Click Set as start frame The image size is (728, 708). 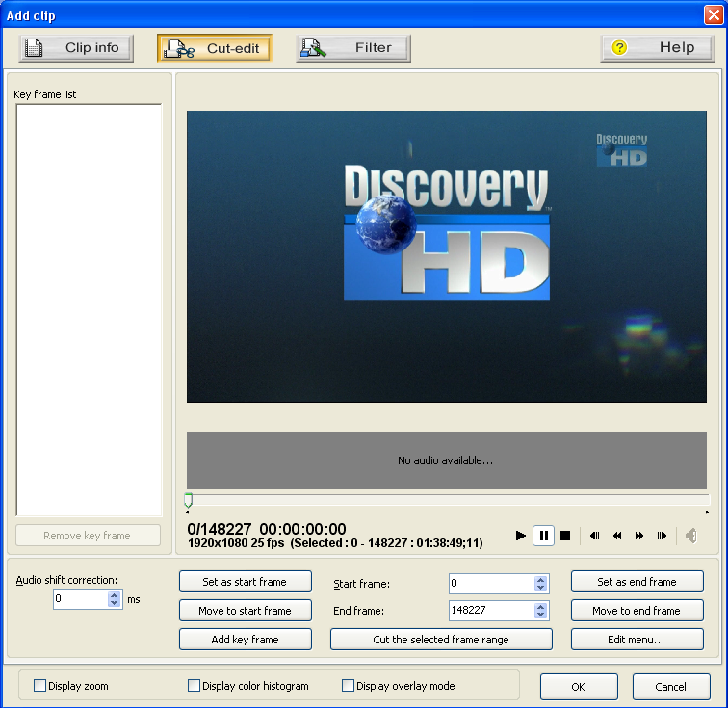(246, 582)
